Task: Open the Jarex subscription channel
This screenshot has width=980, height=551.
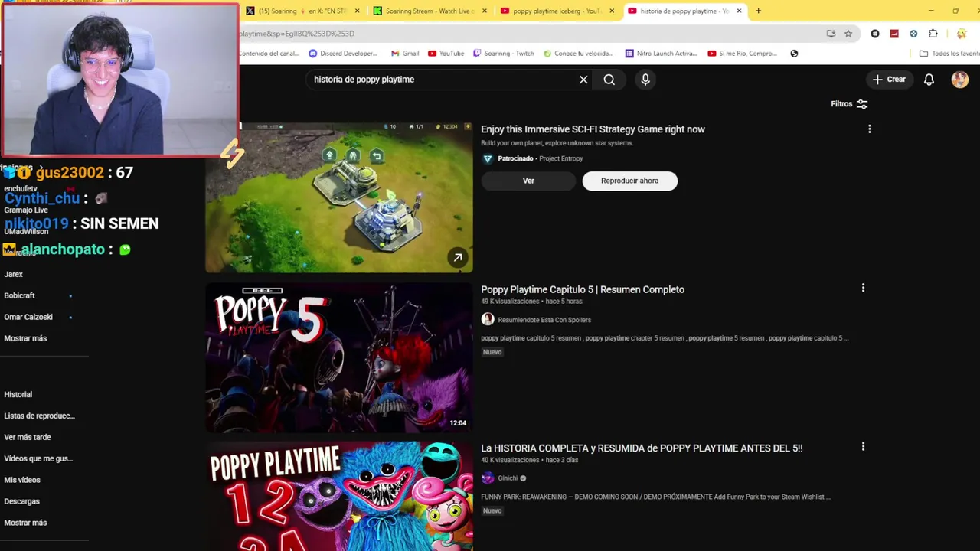Action: point(13,274)
